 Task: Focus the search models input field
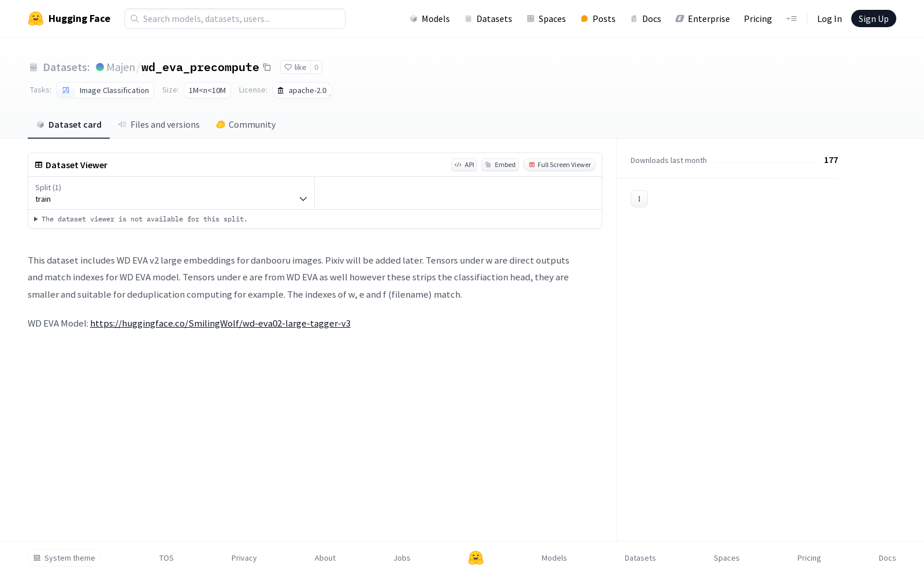click(x=235, y=18)
